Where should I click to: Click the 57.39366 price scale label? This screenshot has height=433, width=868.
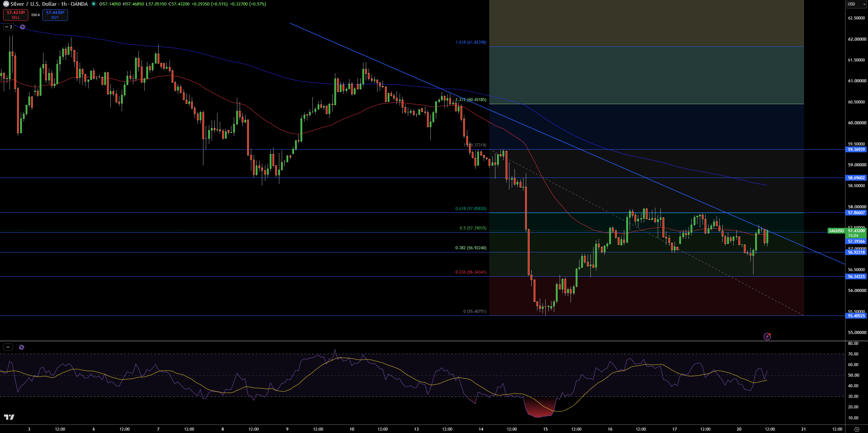click(x=856, y=241)
